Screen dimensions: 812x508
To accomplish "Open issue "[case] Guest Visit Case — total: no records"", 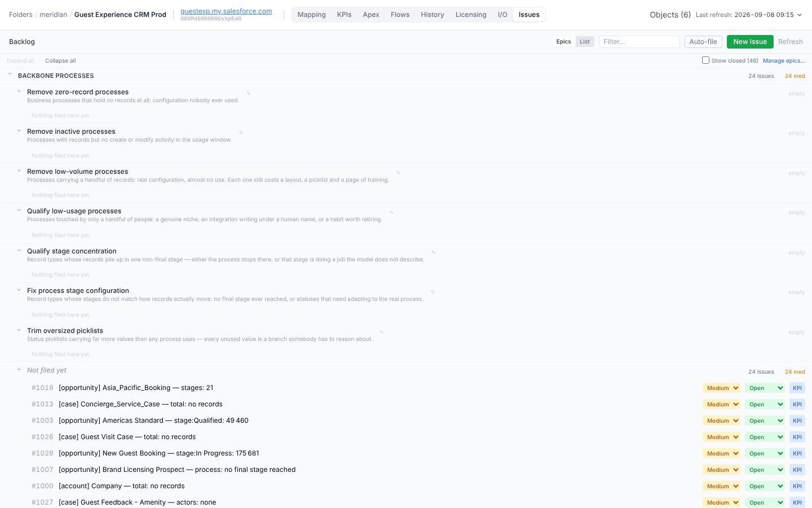I will pos(127,437).
